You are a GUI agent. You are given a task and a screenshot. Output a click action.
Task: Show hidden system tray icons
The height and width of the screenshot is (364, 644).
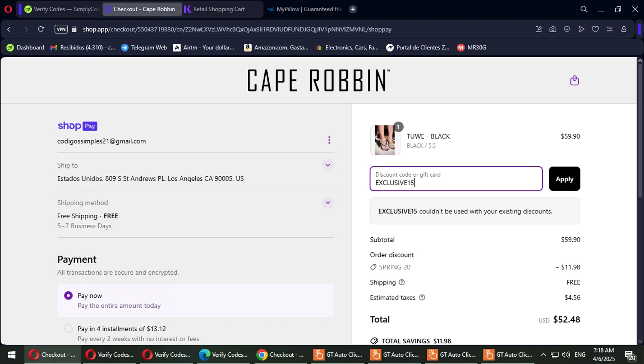[x=543, y=355]
